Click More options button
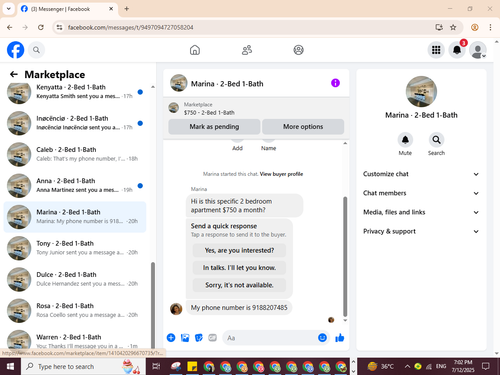This screenshot has width=500, height=375. 303,127
